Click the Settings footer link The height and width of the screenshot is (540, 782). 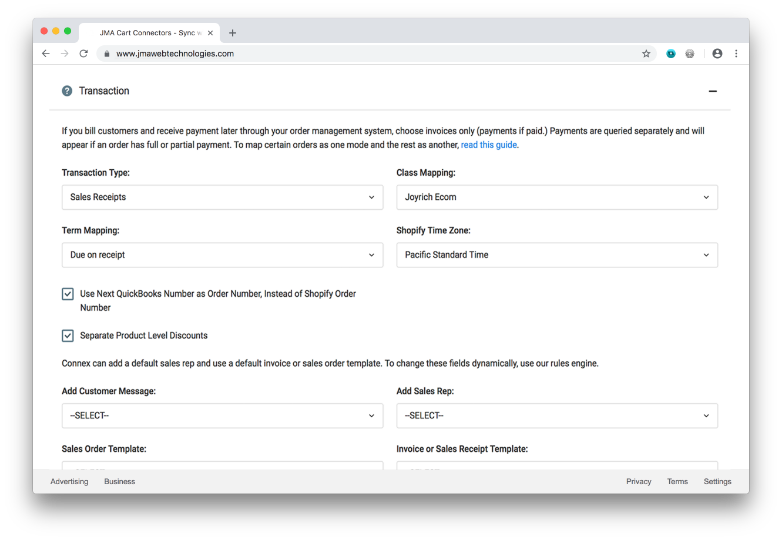click(x=717, y=482)
